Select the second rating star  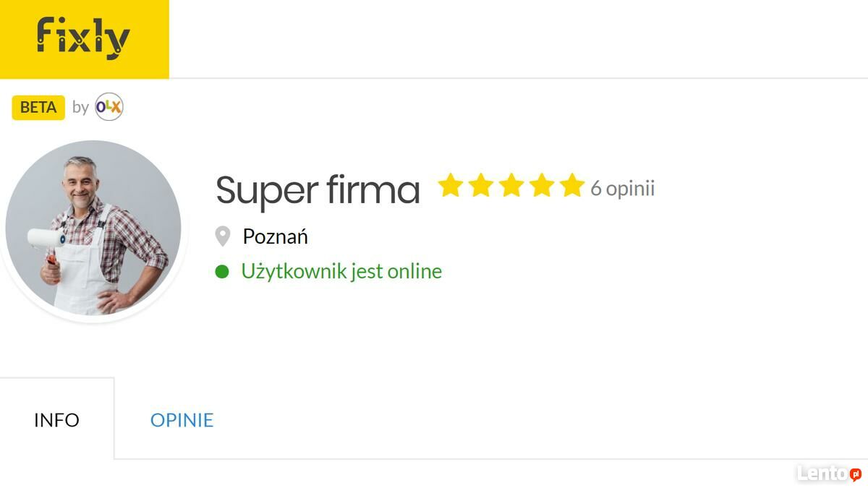(480, 186)
